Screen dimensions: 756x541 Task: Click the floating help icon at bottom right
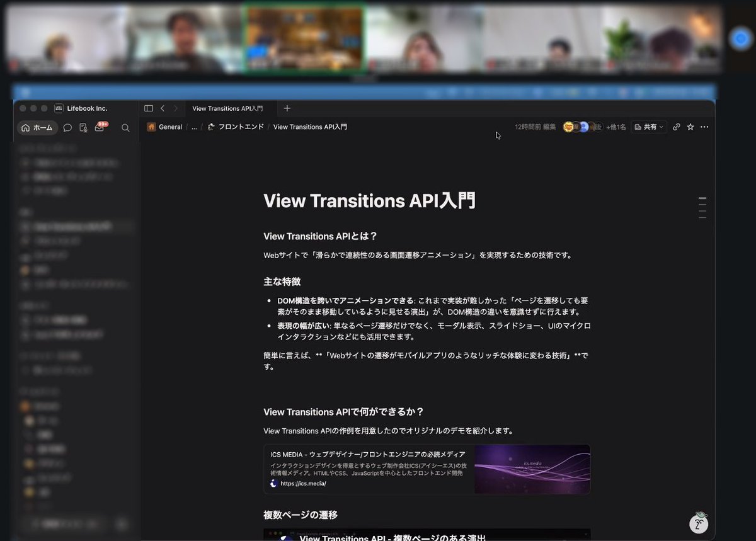pos(699,523)
